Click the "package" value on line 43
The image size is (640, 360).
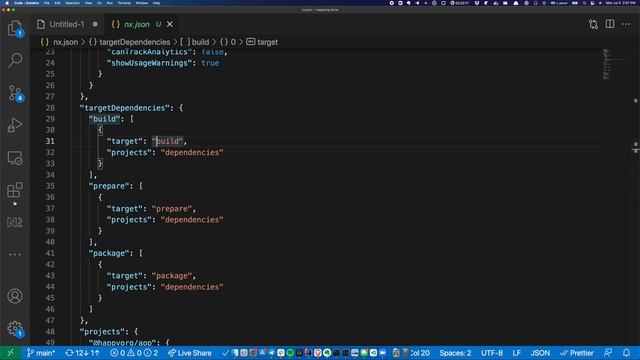172,276
